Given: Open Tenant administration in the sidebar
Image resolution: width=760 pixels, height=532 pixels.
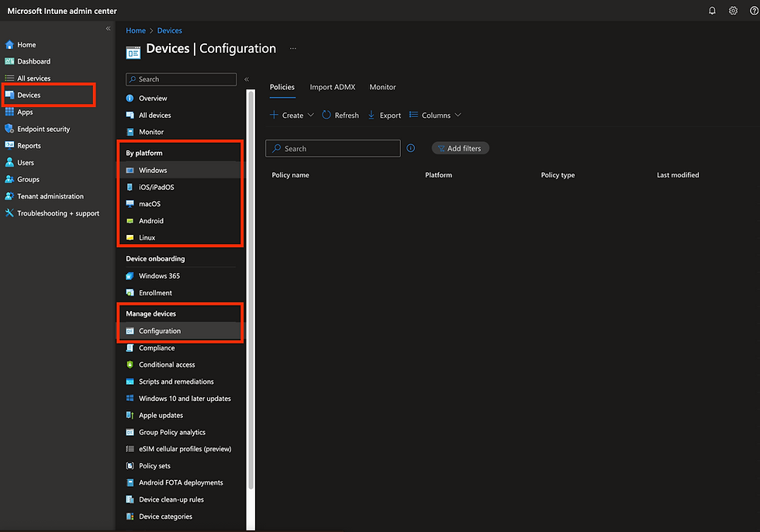Looking at the screenshot, I should tap(50, 196).
